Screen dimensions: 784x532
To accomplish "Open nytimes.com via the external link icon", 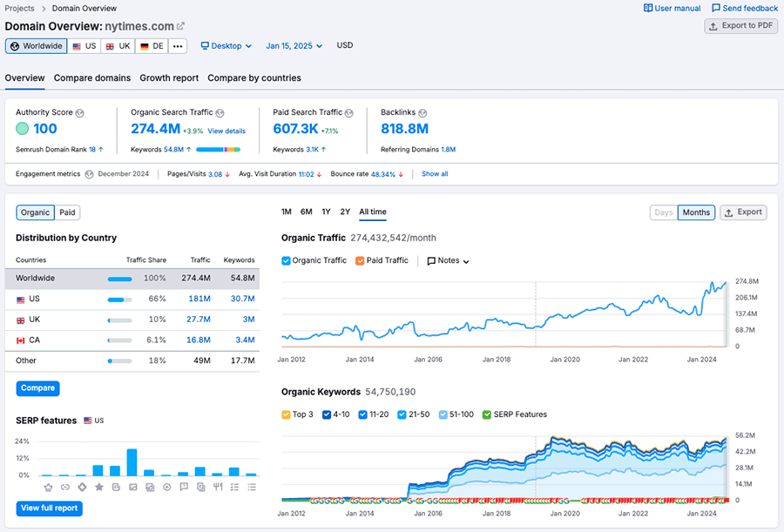I will pyautogui.click(x=180, y=26).
